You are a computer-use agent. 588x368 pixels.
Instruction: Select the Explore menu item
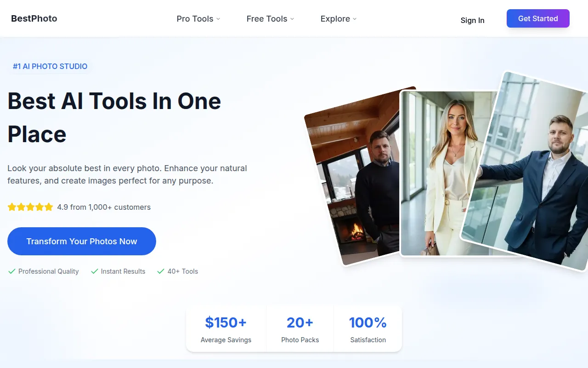coord(335,19)
